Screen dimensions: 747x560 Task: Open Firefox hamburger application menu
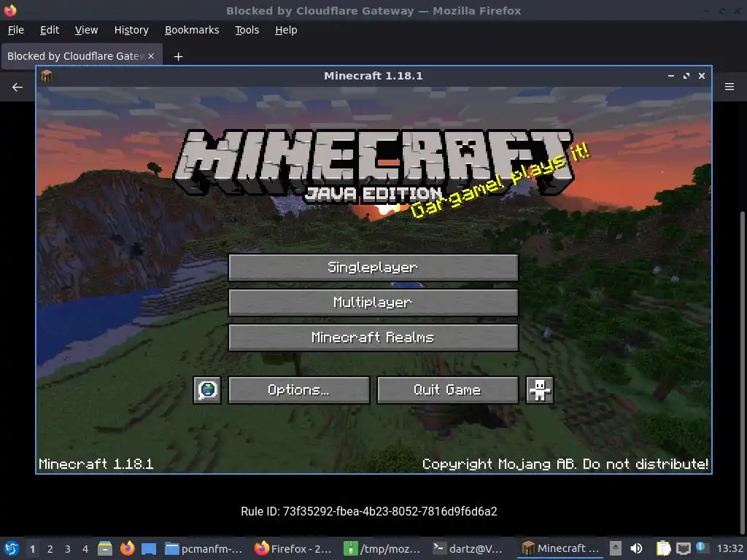click(x=729, y=87)
